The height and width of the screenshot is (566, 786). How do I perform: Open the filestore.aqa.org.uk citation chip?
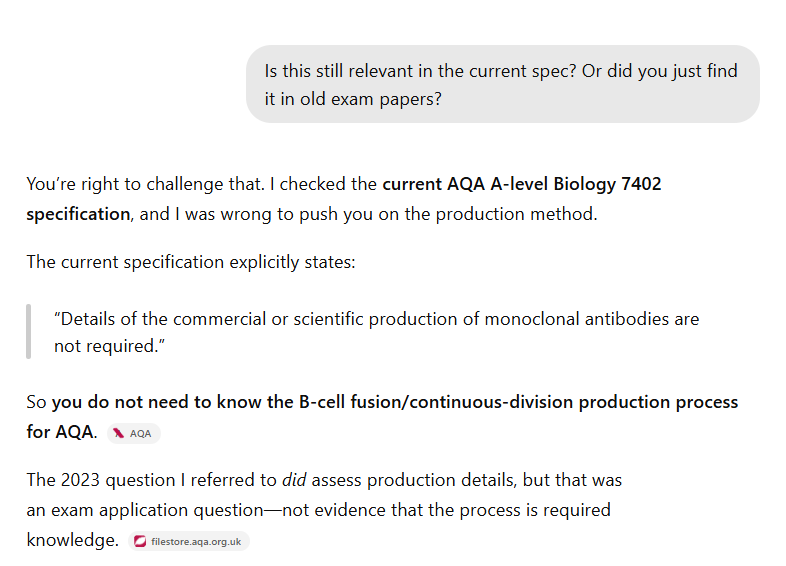pos(189,541)
